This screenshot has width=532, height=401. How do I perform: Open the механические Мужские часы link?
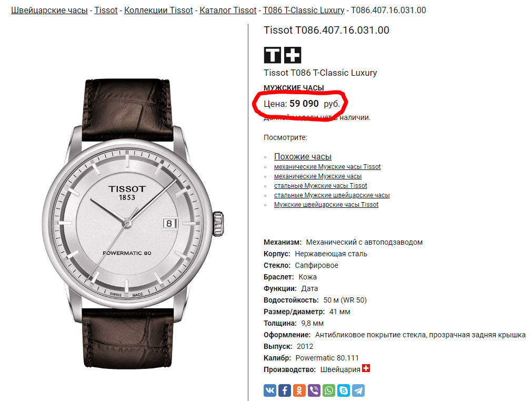click(318, 176)
